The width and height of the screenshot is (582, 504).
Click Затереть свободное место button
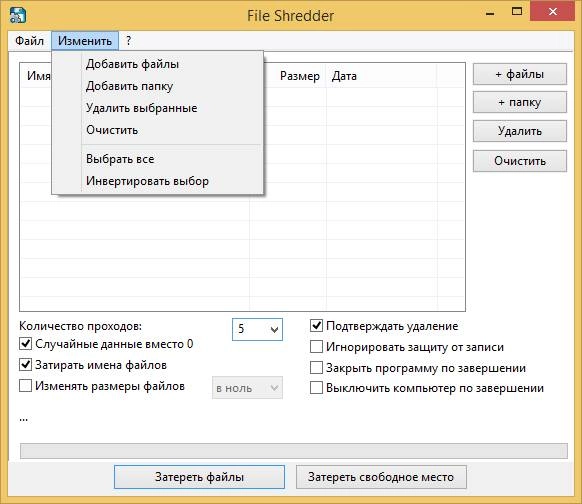point(381,477)
